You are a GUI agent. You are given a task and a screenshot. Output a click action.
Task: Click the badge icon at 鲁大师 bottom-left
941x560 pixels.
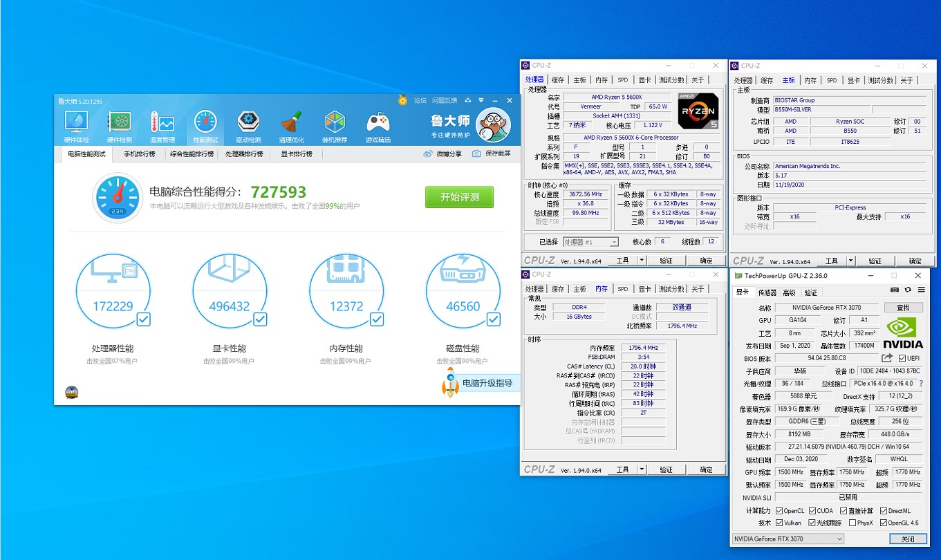71,392
